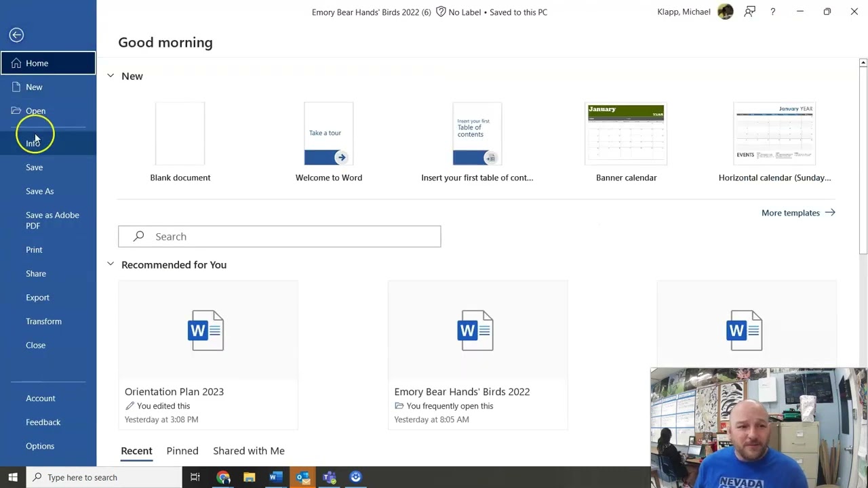This screenshot has height=488, width=868.
Task: Click the Help question mark icon
Action: pyautogui.click(x=772, y=12)
